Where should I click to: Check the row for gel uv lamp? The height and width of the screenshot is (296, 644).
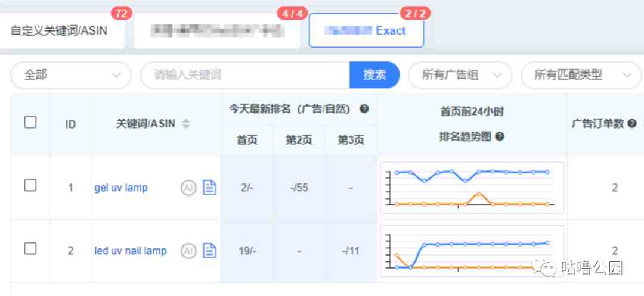[x=30, y=185]
